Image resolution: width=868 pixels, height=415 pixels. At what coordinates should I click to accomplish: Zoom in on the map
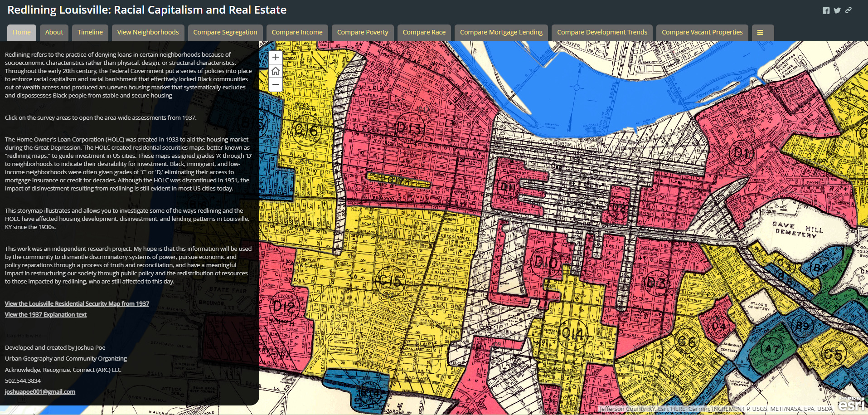[x=275, y=57]
